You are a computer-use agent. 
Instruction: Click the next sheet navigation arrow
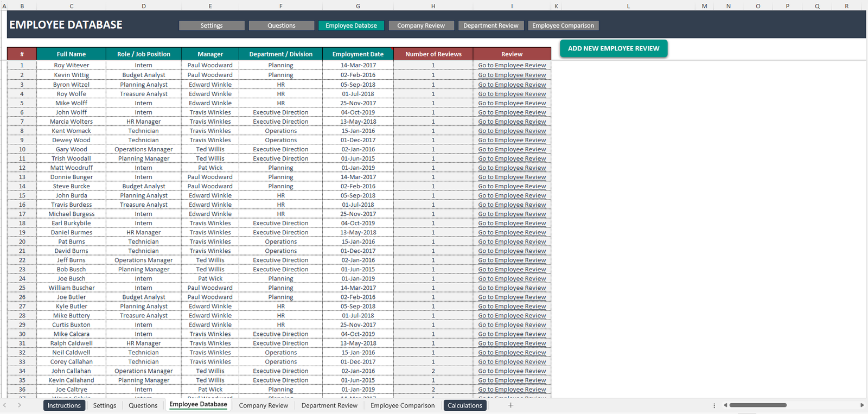point(20,405)
